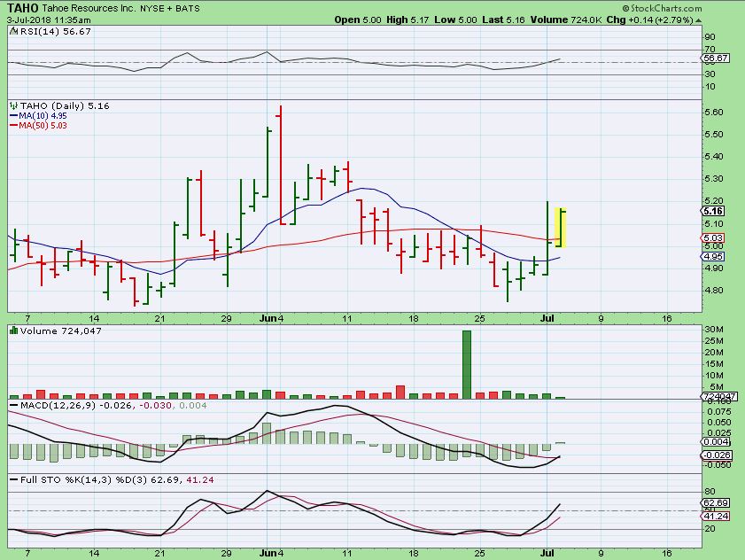The image size is (745, 560).
Task: Click the tall red June 4 price bar
Action: pyautogui.click(x=281, y=165)
